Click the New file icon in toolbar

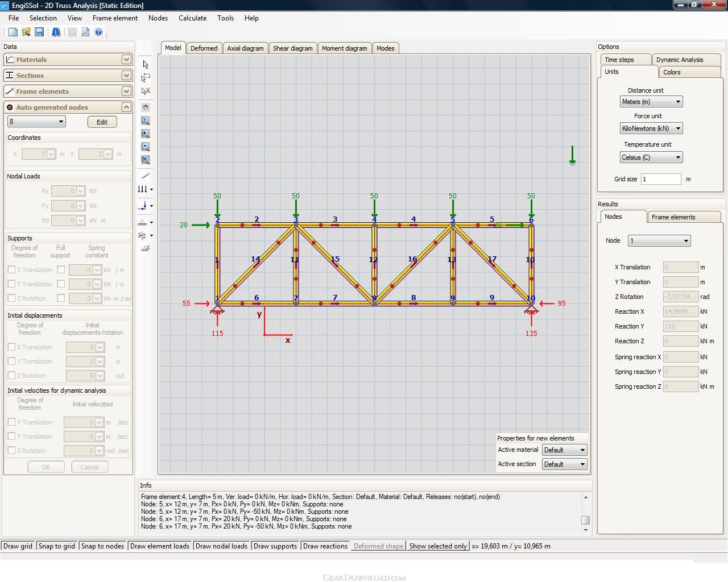click(x=13, y=32)
